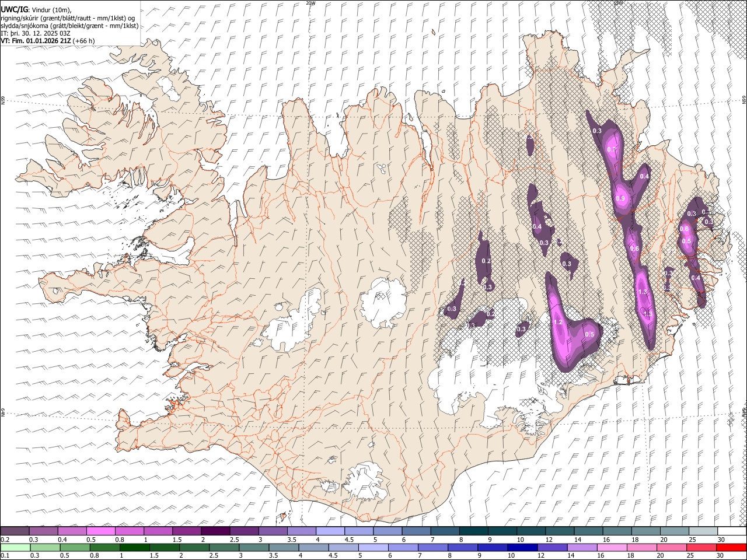Click the 30 label under the snow scale
747x560 pixels.
click(x=721, y=540)
